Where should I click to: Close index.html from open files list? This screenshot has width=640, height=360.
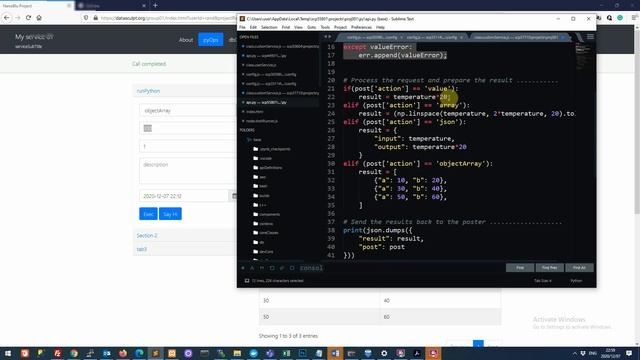[x=243, y=111]
